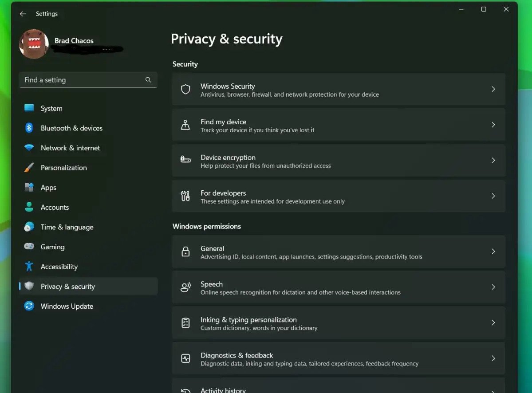
Task: Click the Gaming controller icon in the sidebar
Action: [29, 247]
